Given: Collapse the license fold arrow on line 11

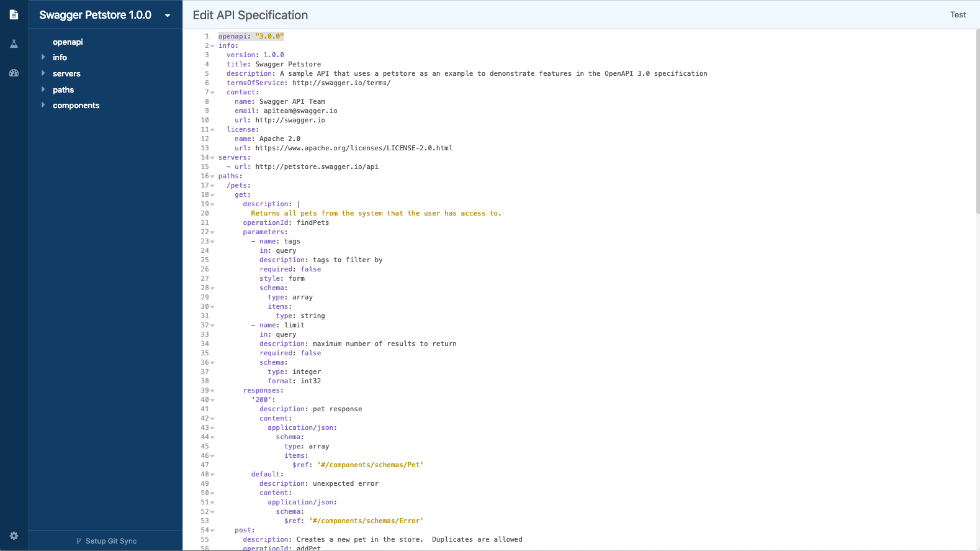Looking at the screenshot, I should point(212,130).
